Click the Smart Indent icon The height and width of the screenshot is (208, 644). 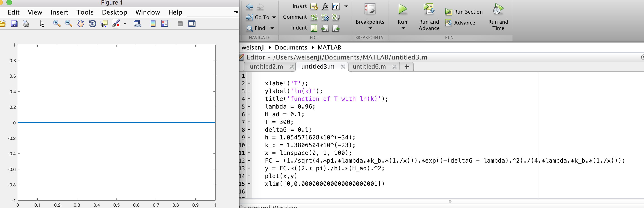point(314,28)
